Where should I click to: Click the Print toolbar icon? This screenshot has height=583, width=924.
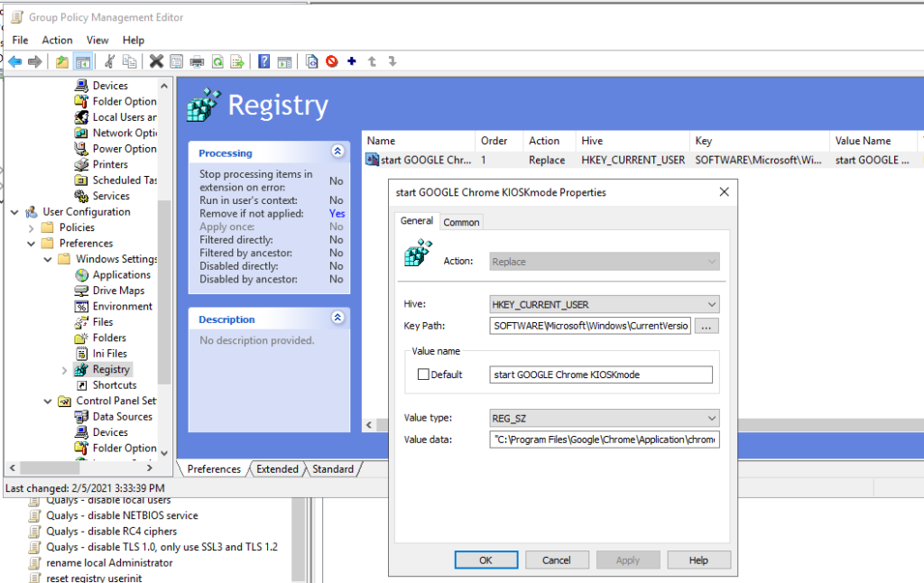click(197, 61)
